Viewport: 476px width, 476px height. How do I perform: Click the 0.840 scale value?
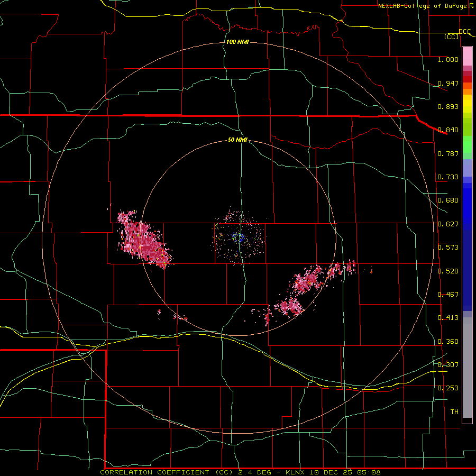[x=448, y=130]
